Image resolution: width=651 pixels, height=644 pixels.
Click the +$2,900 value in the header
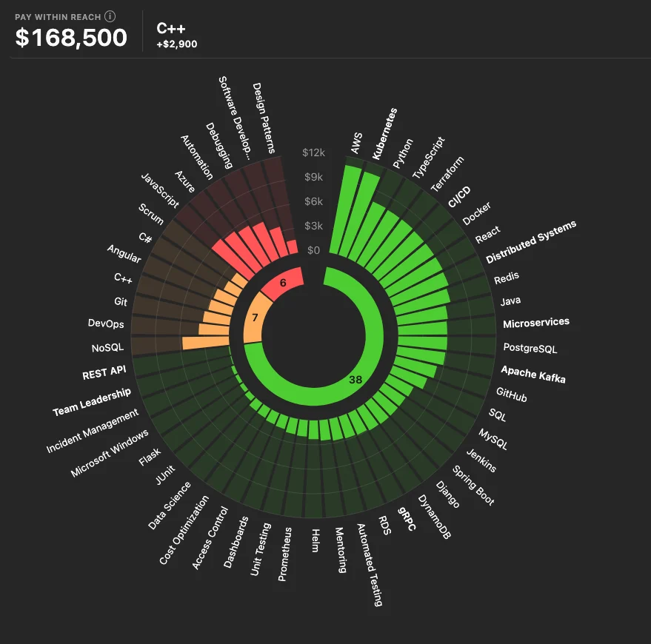coord(177,44)
